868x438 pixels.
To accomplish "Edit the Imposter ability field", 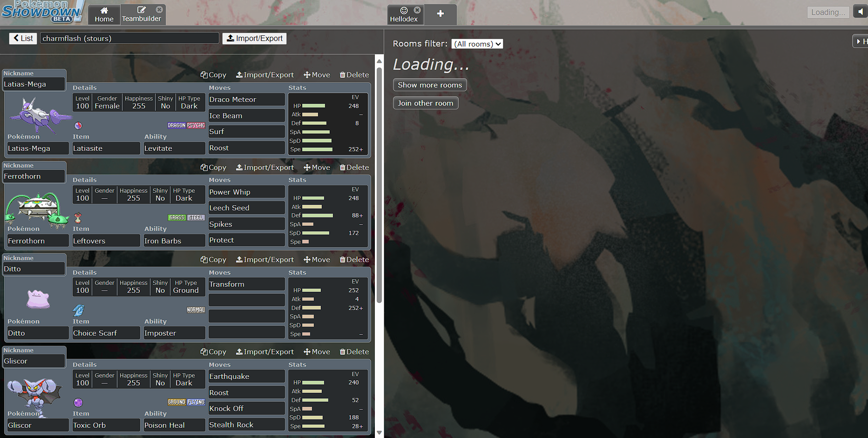I will (174, 333).
